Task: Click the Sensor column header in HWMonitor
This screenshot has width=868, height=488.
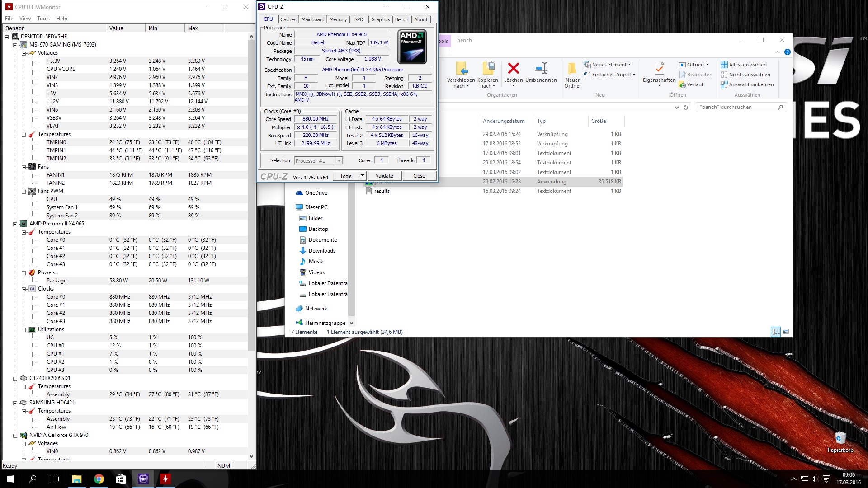Action: (x=54, y=28)
